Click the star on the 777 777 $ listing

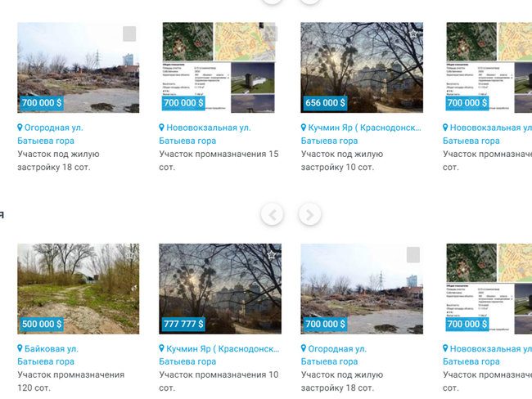coord(271,255)
